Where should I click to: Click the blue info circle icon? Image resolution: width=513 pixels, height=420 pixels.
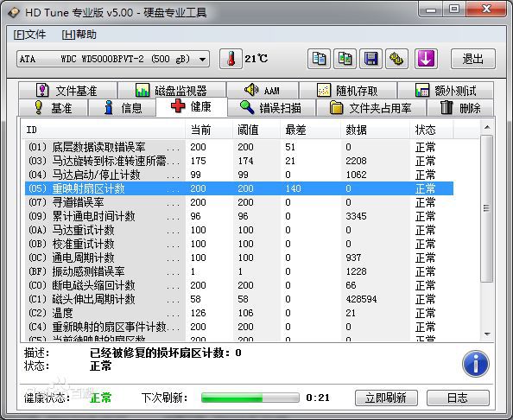476,364
